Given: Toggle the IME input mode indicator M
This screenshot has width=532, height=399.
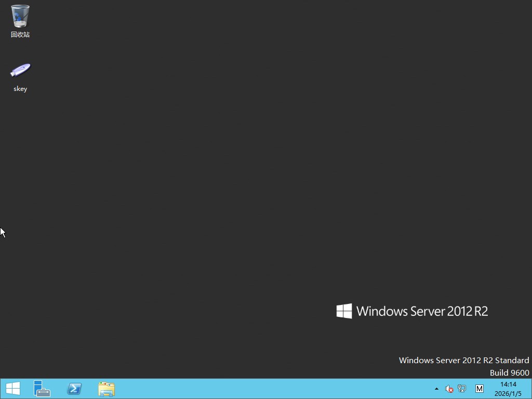Looking at the screenshot, I should [479, 389].
